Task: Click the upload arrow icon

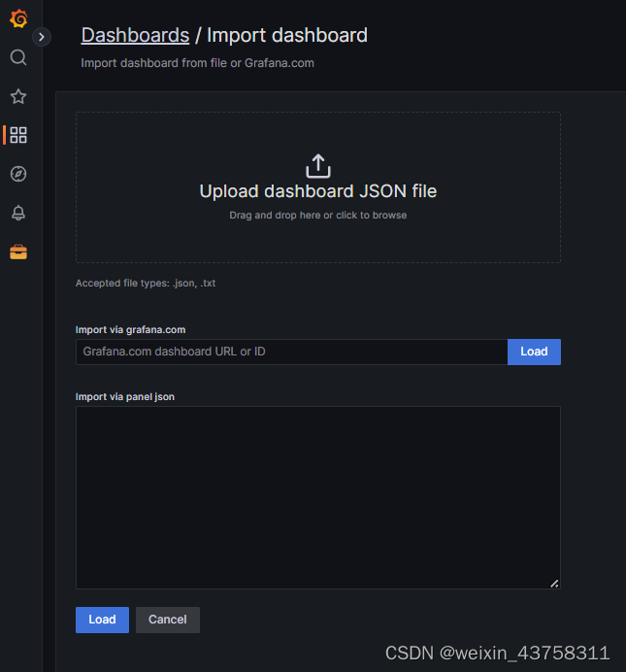Action: point(318,166)
